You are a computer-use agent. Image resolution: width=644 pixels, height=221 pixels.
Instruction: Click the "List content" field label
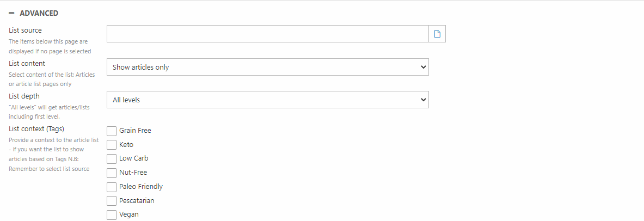click(x=27, y=64)
